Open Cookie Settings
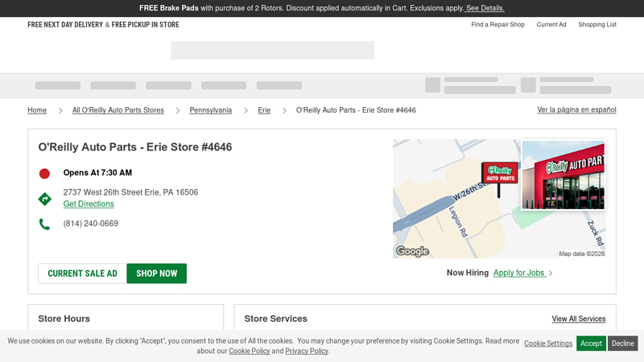 pyautogui.click(x=548, y=343)
